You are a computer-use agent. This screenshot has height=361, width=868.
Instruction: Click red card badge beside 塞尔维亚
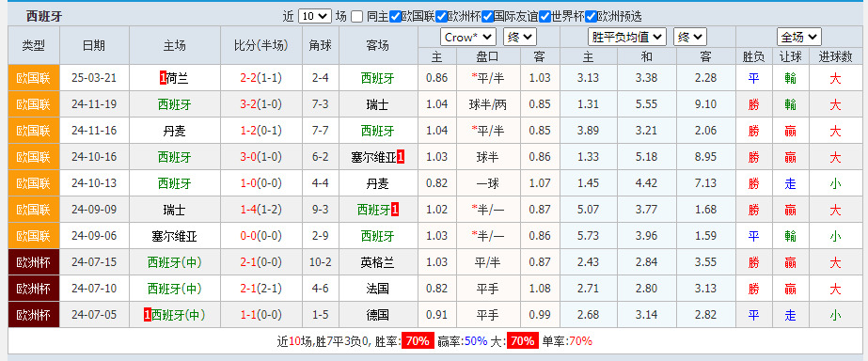click(401, 157)
